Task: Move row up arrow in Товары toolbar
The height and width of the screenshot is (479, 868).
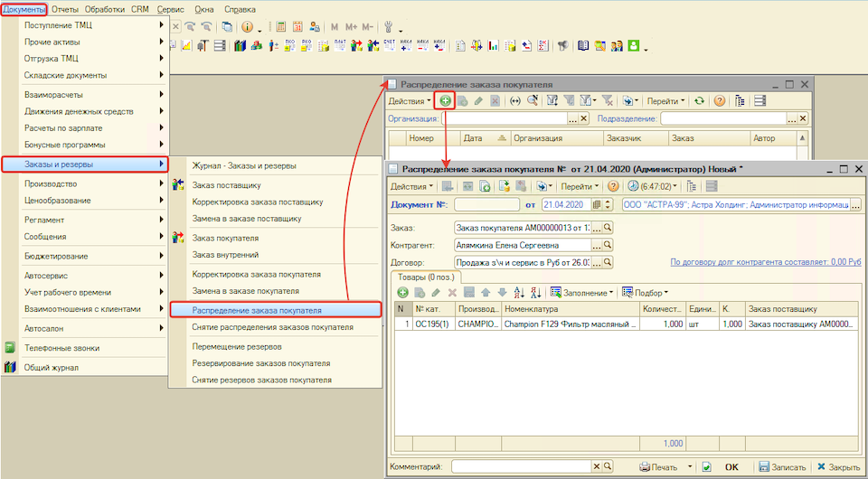Action: (486, 293)
